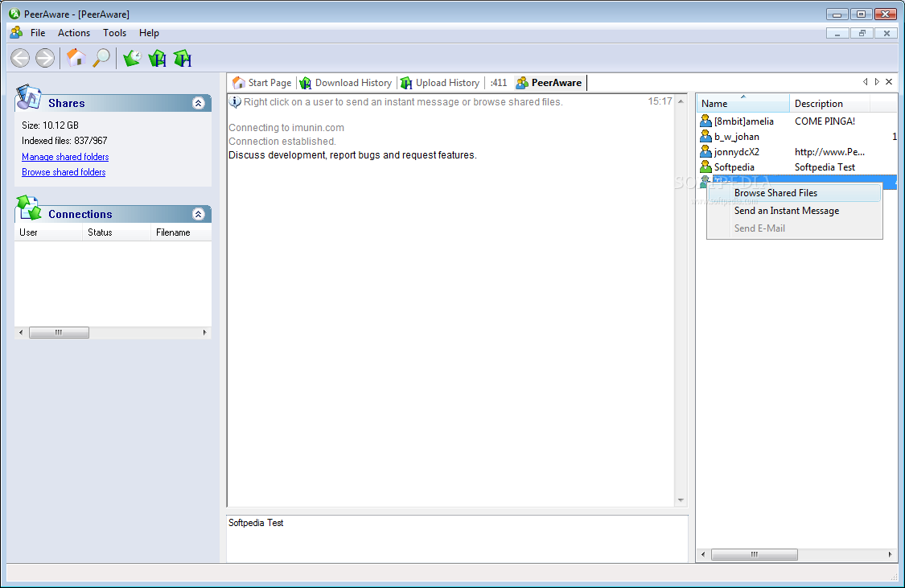Screen dimensions: 905x588
Task: Select user Softpedia in the list
Action: tap(734, 167)
